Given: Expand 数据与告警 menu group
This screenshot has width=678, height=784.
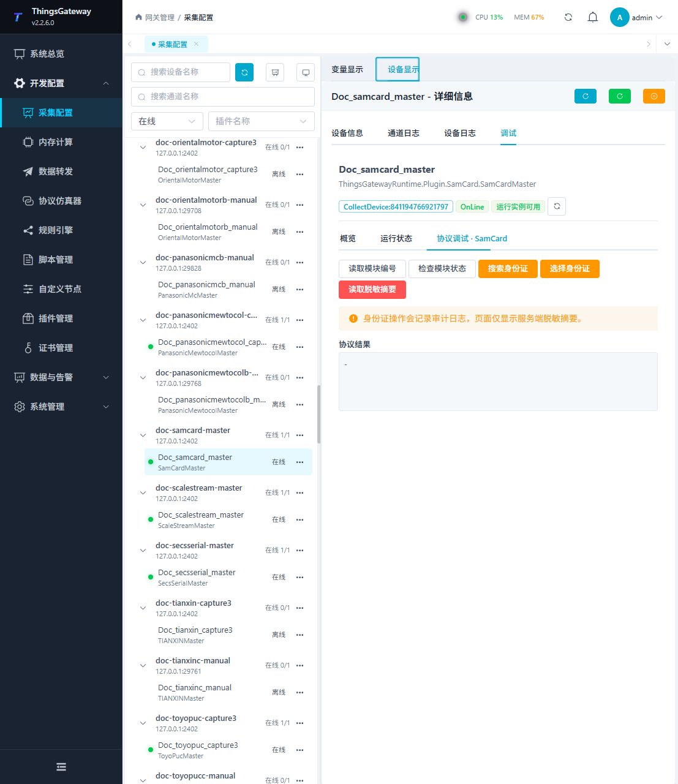Looking at the screenshot, I should click(61, 377).
